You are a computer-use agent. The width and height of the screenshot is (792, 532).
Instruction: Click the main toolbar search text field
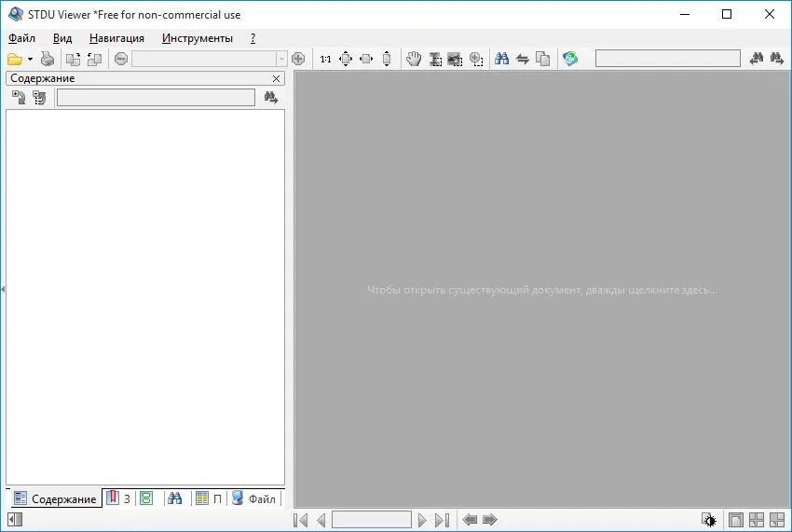pos(668,59)
